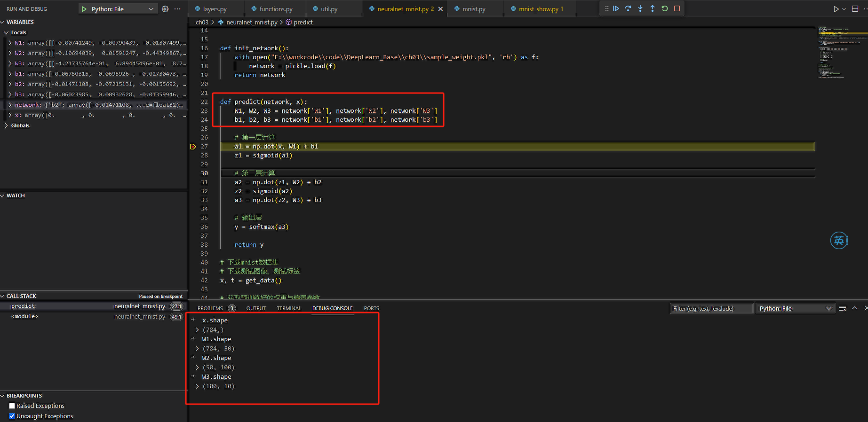Expand the W1 array variable
Image resolution: width=868 pixels, height=422 pixels.
pos(10,43)
